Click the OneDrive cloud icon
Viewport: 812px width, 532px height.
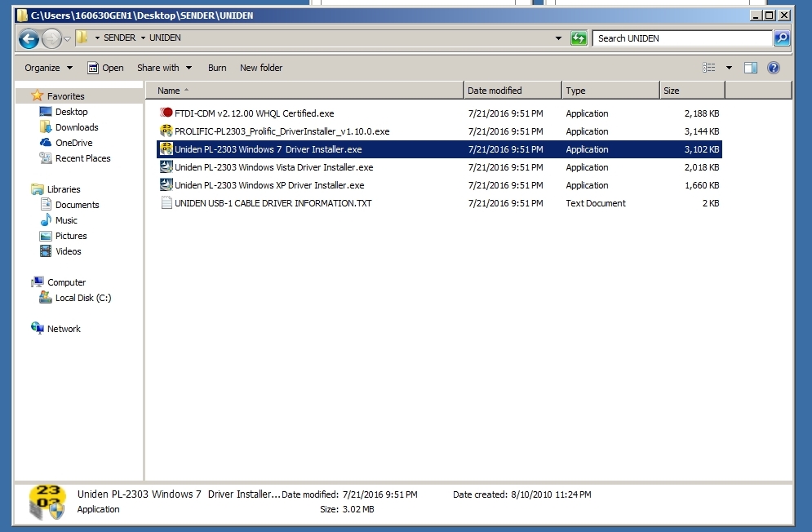46,143
